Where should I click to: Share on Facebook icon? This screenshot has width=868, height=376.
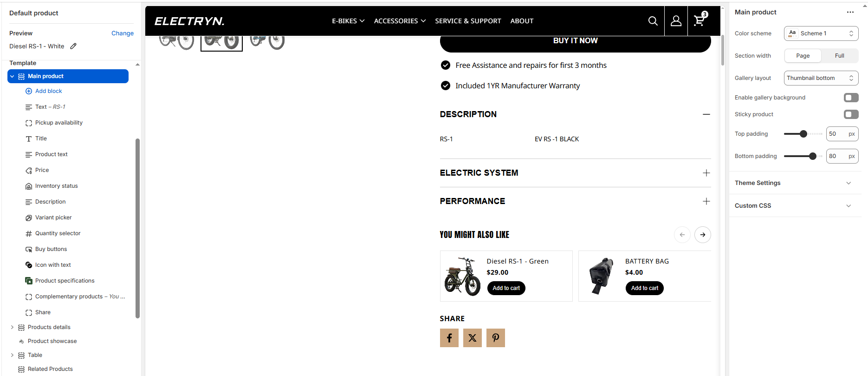(449, 338)
